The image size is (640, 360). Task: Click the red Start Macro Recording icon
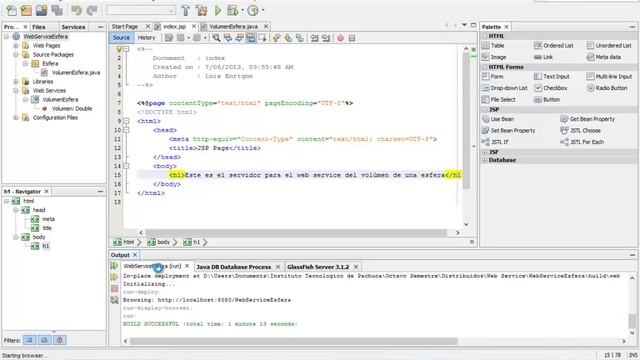point(340,38)
